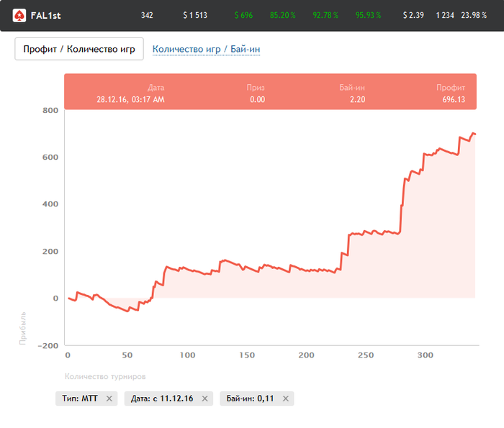
Task: Click the $ 2.39 average value
Action: click(414, 15)
